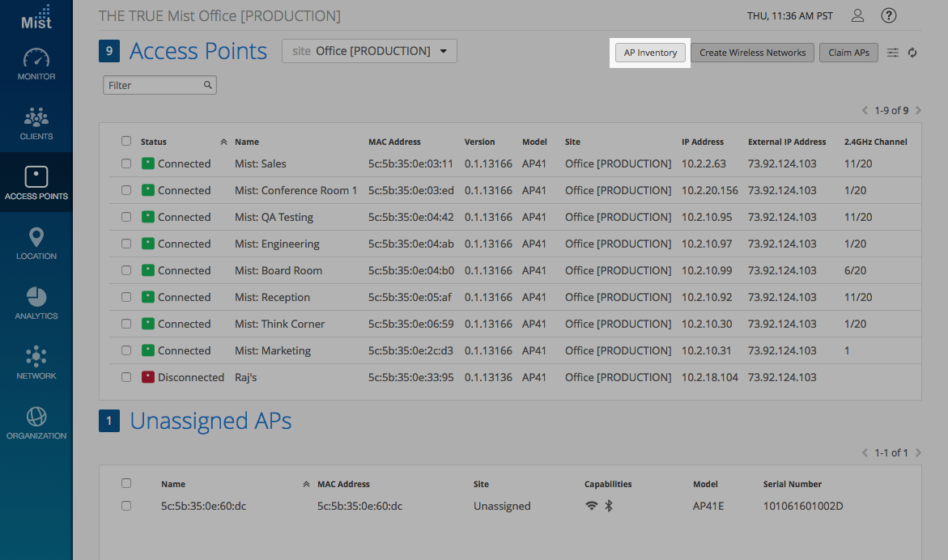
Task: Refresh the access points list
Action: 912,53
